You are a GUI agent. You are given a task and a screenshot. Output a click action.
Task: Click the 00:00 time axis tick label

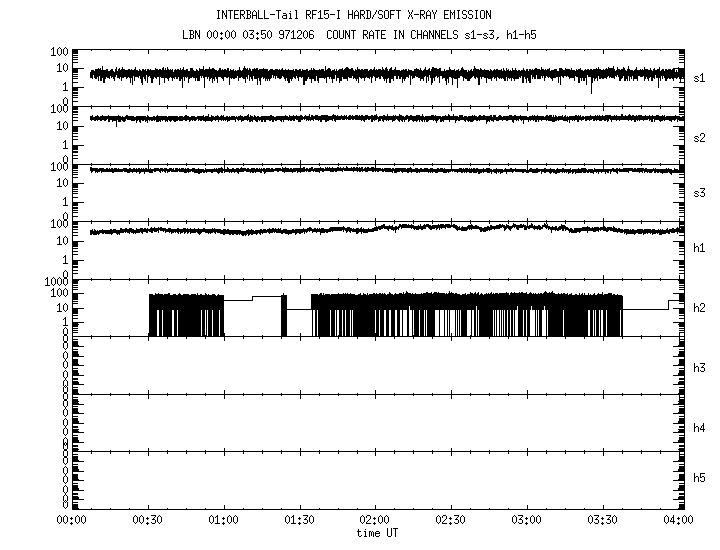coord(70,521)
